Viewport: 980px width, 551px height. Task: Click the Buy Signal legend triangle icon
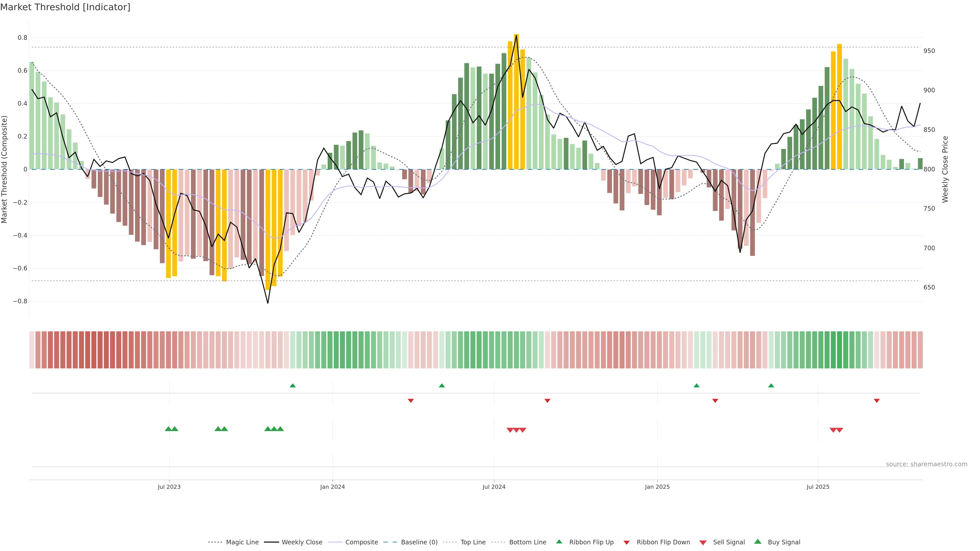coord(757,542)
